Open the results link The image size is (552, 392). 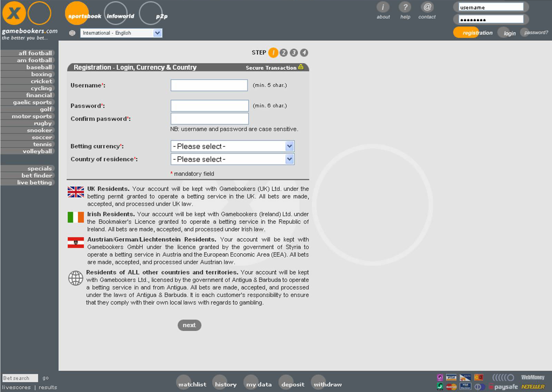(x=48, y=388)
